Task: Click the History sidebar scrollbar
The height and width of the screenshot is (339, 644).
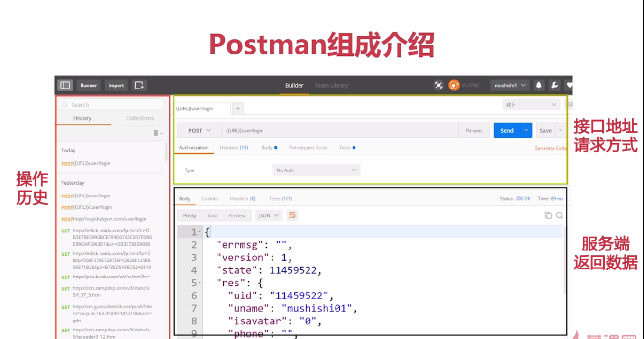Action: point(166,152)
